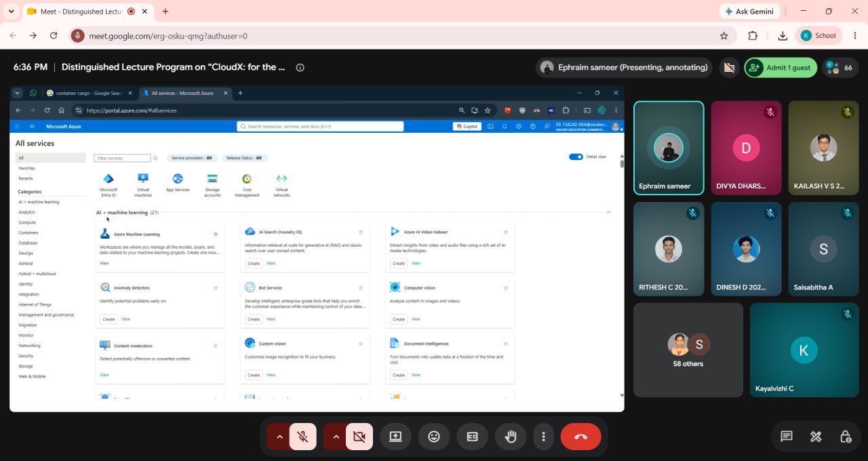The width and height of the screenshot is (868, 461).
Task: Click Storage accounts icon
Action: point(212,179)
